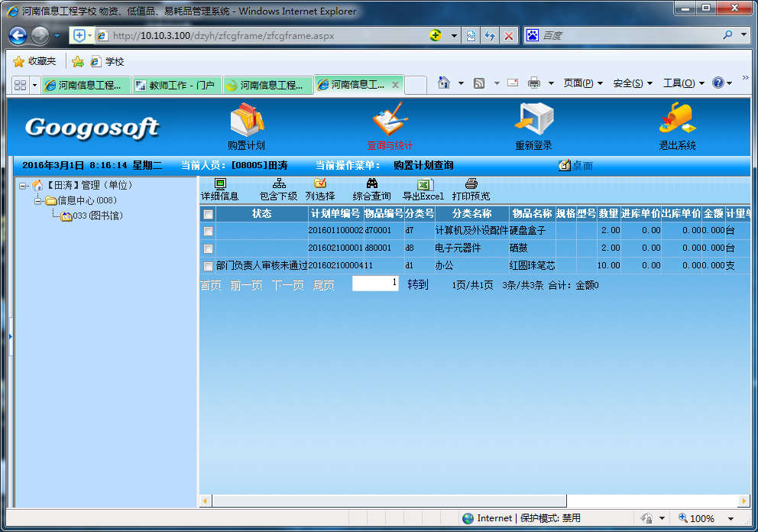
Task: Click the page number input field
Action: point(375,284)
